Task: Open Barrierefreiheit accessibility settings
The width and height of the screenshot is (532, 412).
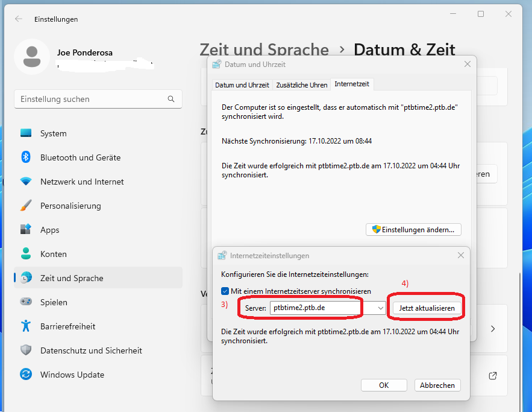Action: pyautogui.click(x=98, y=326)
